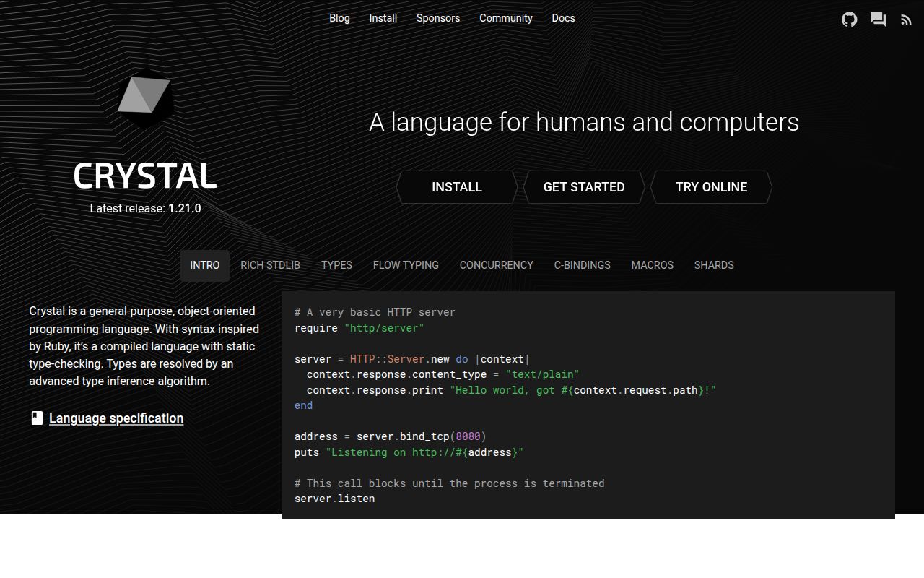Open the RSS feed icon

tap(906, 20)
